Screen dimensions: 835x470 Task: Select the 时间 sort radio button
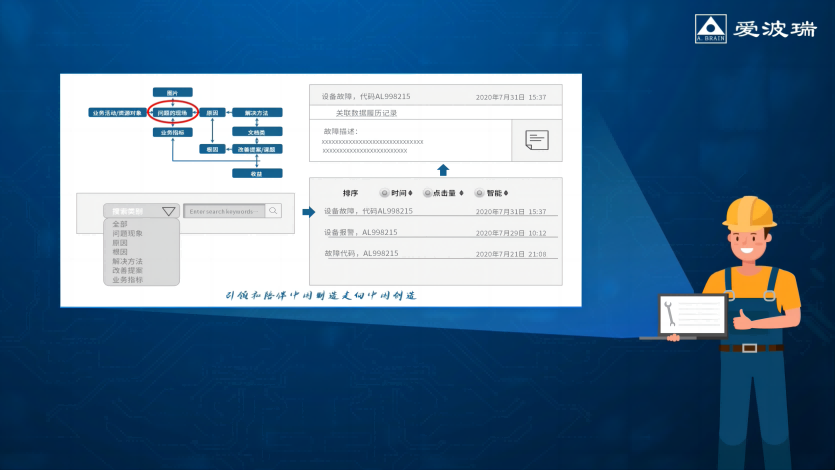point(385,193)
